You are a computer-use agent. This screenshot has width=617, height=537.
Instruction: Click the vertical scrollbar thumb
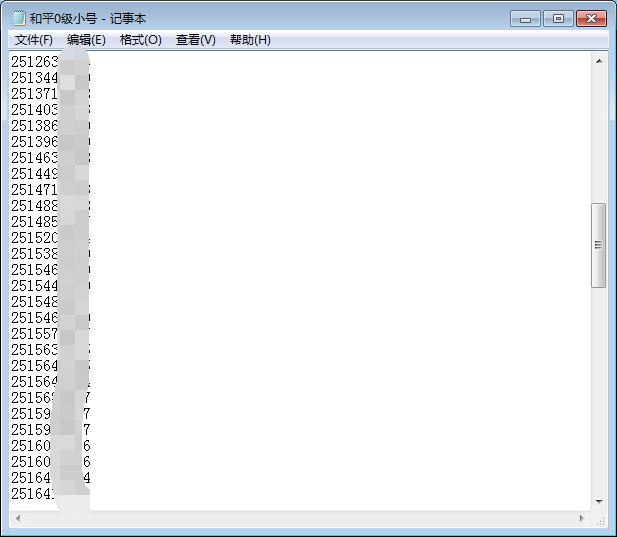599,245
